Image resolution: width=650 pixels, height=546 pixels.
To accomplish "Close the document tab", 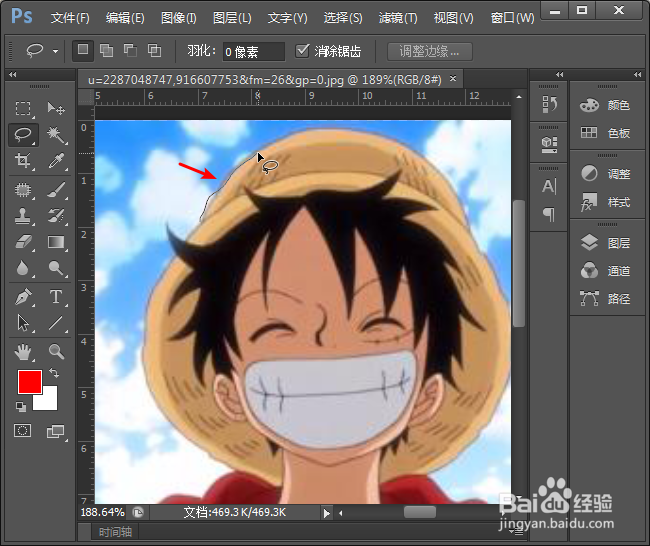I will click(x=453, y=78).
